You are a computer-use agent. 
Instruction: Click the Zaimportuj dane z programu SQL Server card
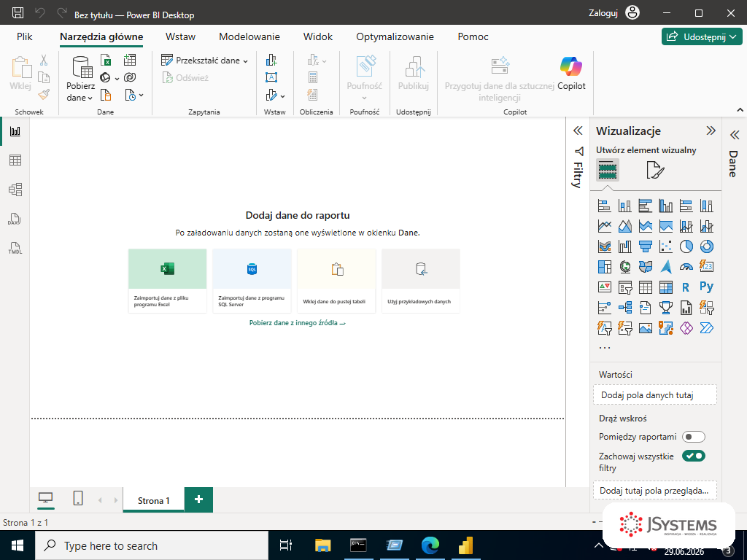[252, 281]
